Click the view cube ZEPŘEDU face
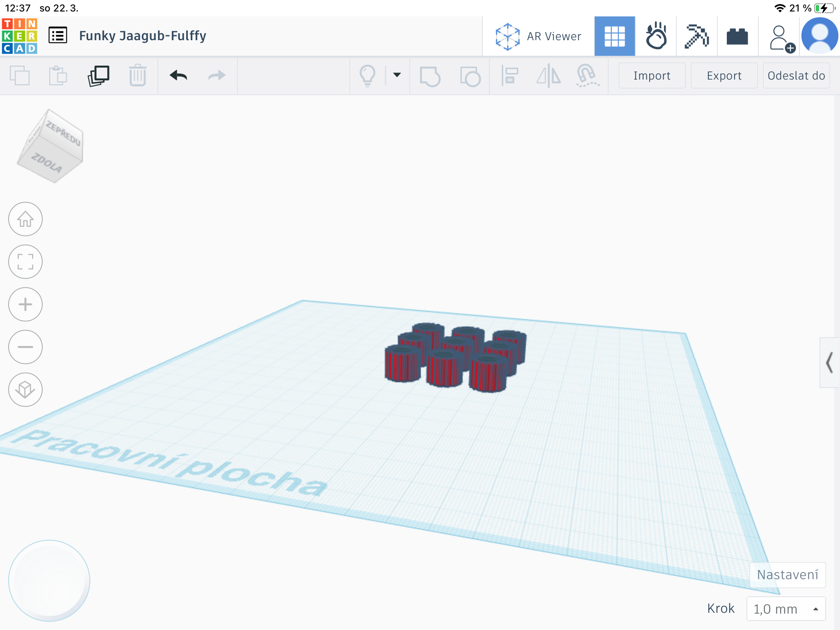Image resolution: width=840 pixels, height=630 pixels. (x=64, y=132)
